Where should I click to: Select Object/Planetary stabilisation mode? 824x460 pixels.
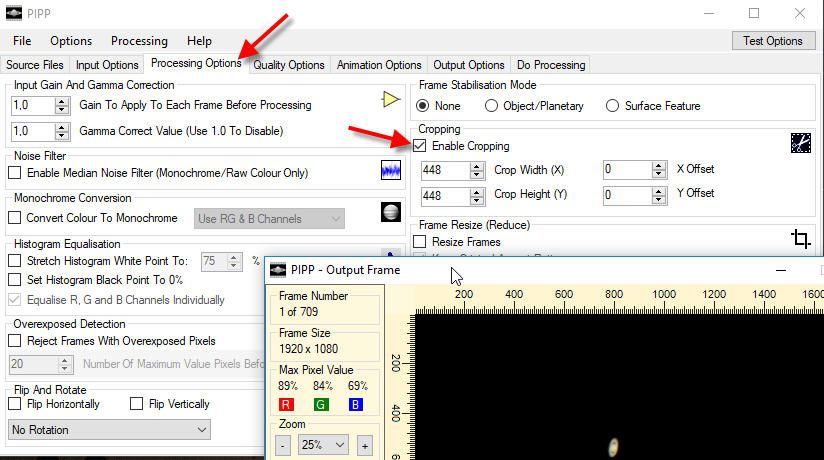point(492,106)
